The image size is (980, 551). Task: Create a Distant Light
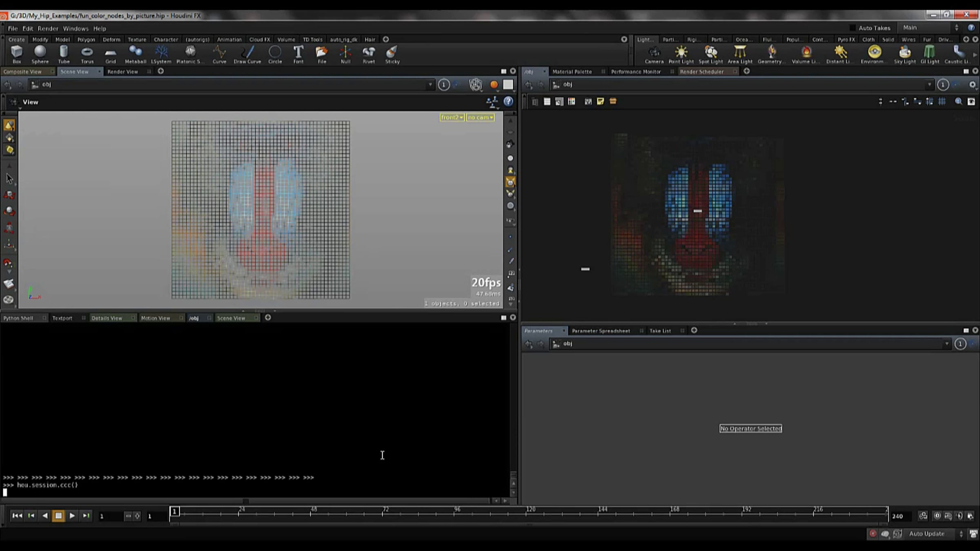pos(840,54)
